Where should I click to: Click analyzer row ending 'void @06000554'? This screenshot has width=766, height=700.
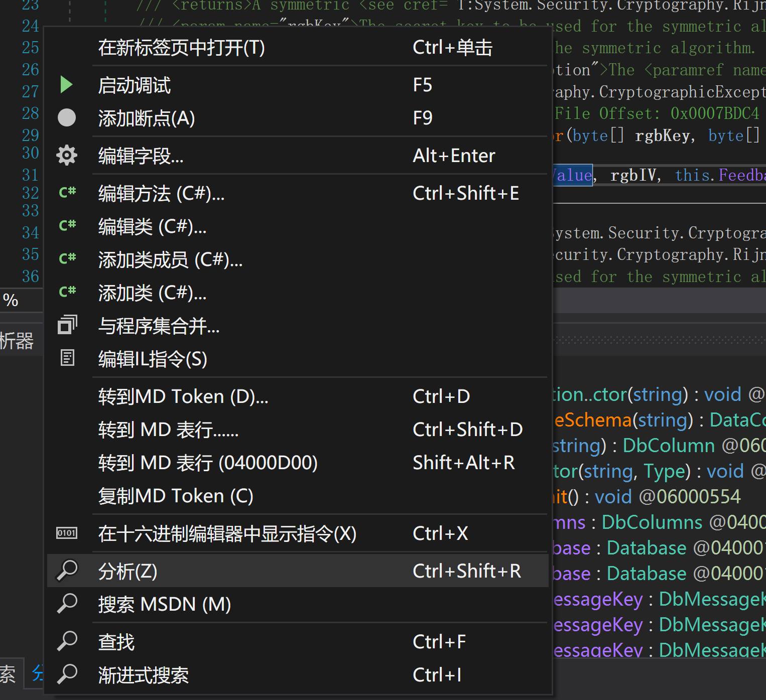click(x=648, y=497)
